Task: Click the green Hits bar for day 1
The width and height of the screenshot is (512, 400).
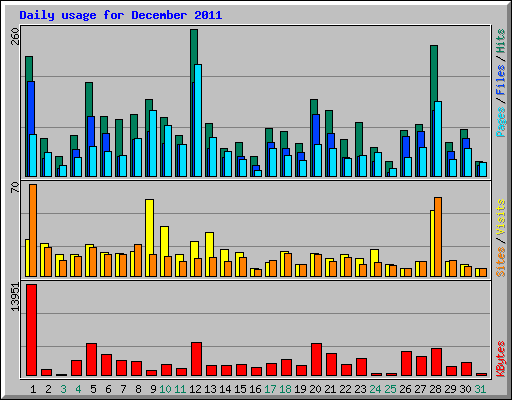Action: 29,68
